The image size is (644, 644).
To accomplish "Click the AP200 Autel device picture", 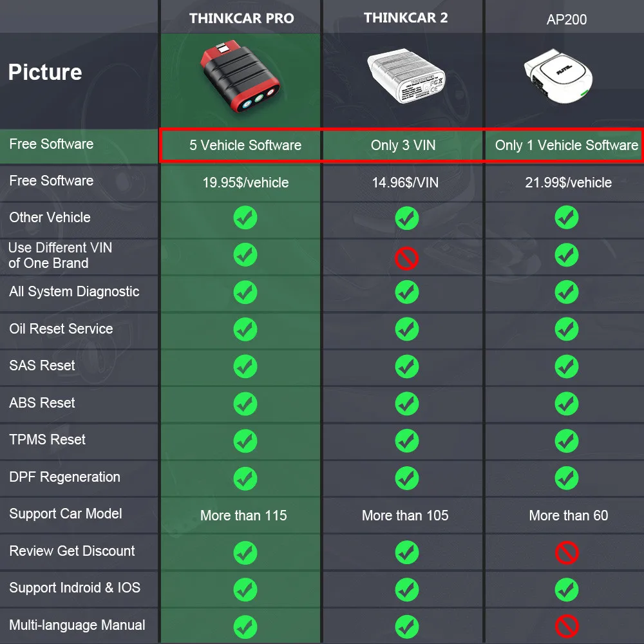I will (558, 77).
